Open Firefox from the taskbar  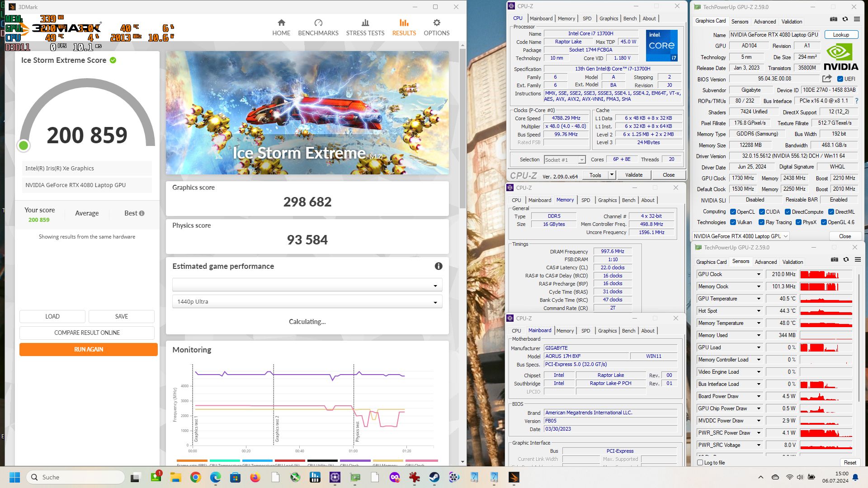[255, 477]
